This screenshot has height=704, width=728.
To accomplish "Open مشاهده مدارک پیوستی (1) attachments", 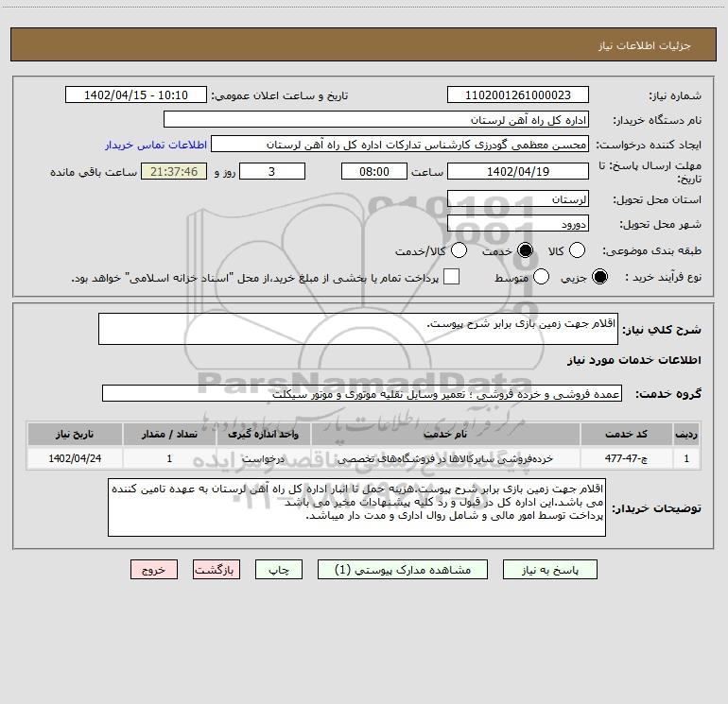I will tap(403, 570).
